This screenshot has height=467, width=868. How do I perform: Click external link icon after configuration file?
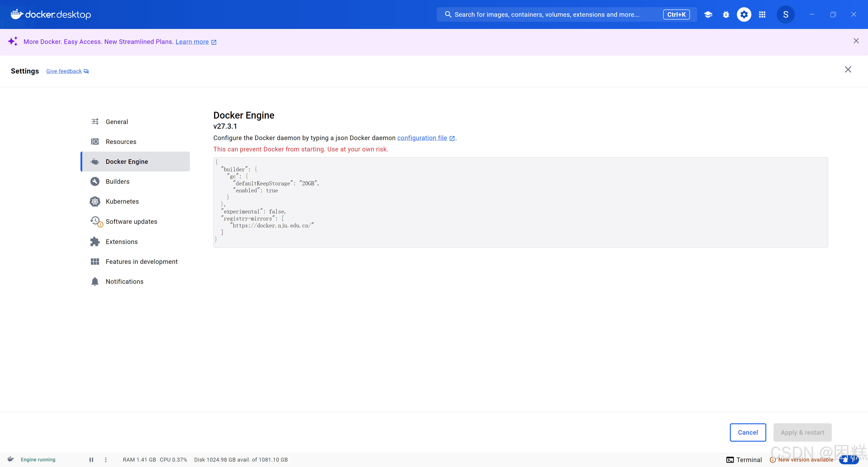point(452,138)
